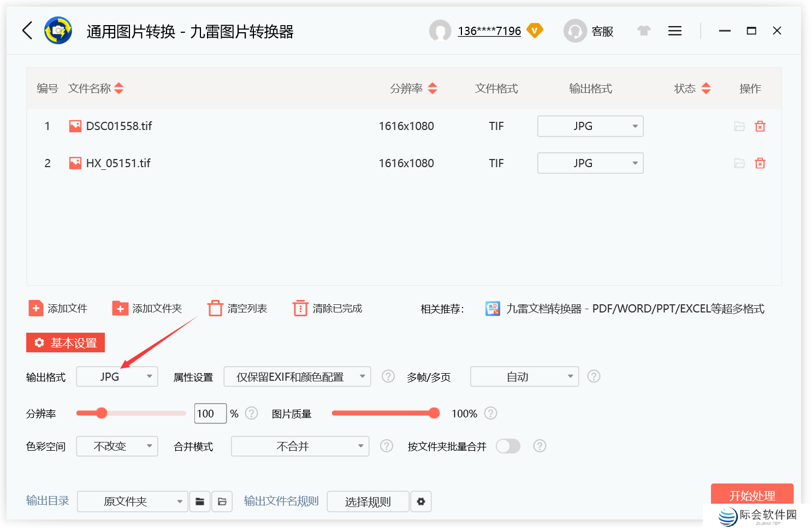The width and height of the screenshot is (812, 531).
Task: Click the 九雷文档转换器 document converter icon
Action: pyautogui.click(x=492, y=308)
